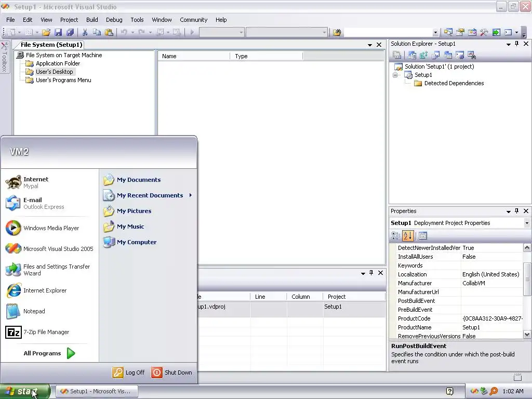The image size is (532, 399).
Task: Open the Properties Window toolbar icon
Action: tap(460, 32)
